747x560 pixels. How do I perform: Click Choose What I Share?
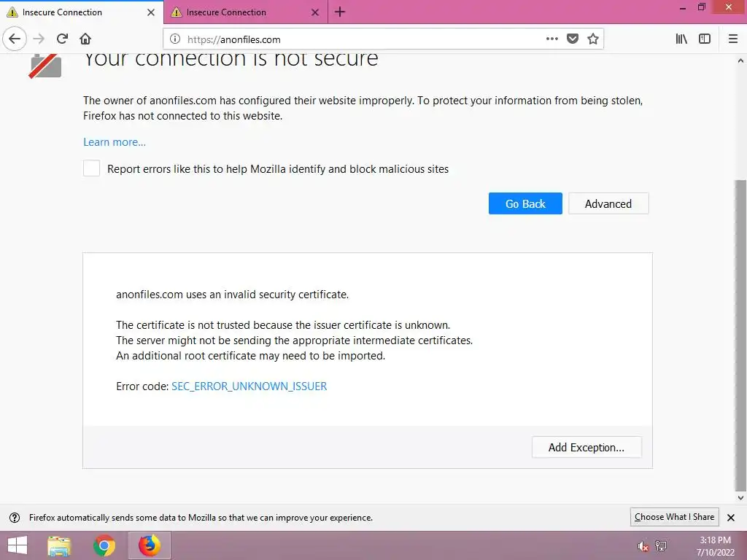[x=674, y=517]
